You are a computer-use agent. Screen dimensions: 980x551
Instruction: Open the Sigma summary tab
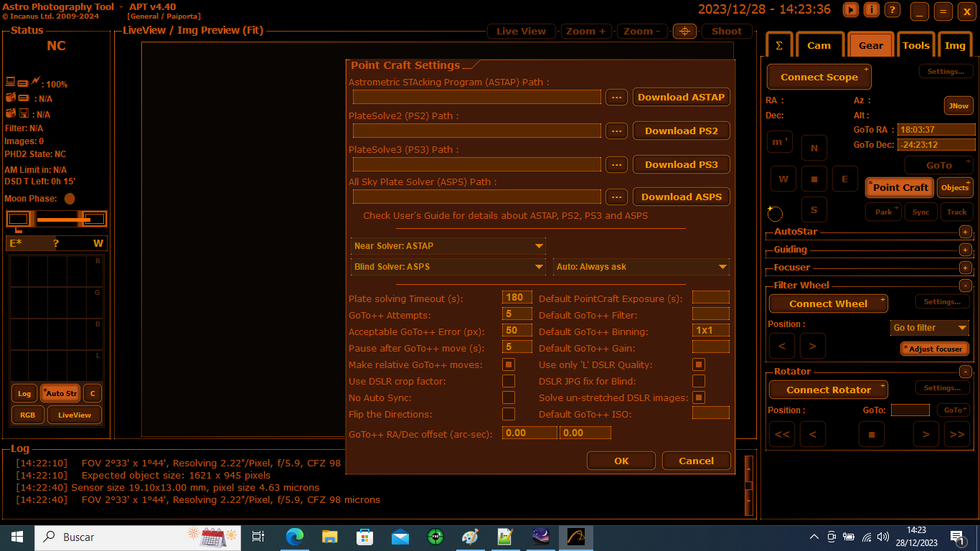(779, 45)
